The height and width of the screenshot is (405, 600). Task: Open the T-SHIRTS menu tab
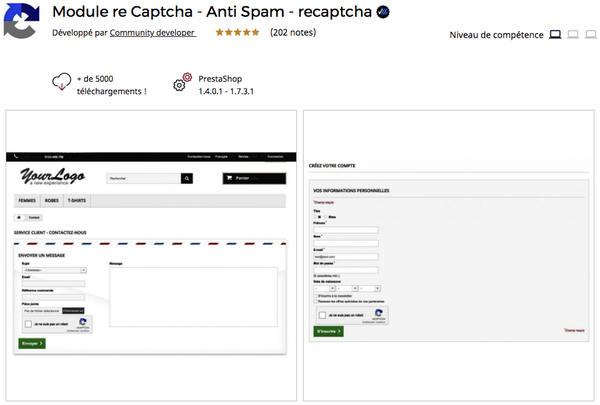tap(76, 200)
